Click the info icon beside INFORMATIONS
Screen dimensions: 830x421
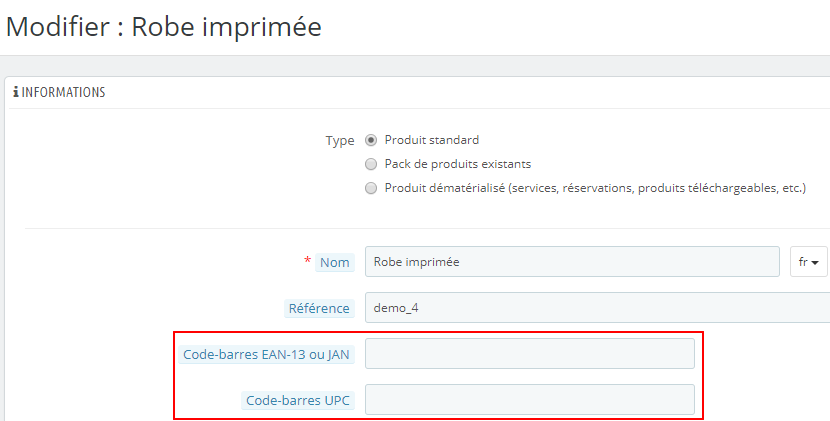point(16,92)
